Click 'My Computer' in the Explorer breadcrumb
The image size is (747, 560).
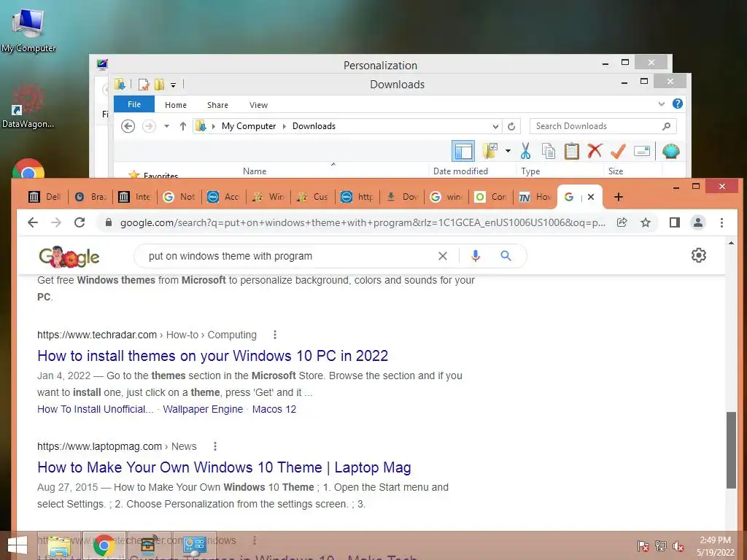point(249,126)
